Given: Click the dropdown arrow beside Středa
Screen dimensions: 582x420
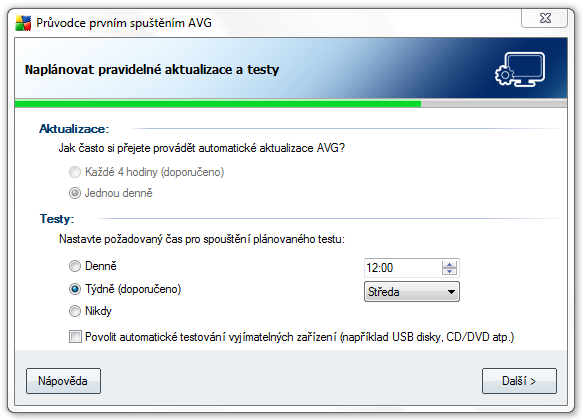Looking at the screenshot, I should (x=451, y=292).
